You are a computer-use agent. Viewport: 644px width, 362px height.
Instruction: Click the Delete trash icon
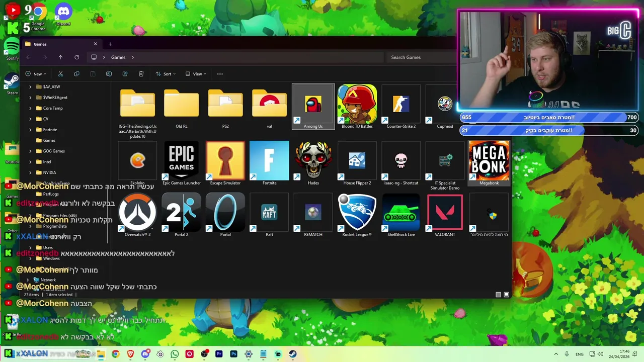tap(141, 74)
